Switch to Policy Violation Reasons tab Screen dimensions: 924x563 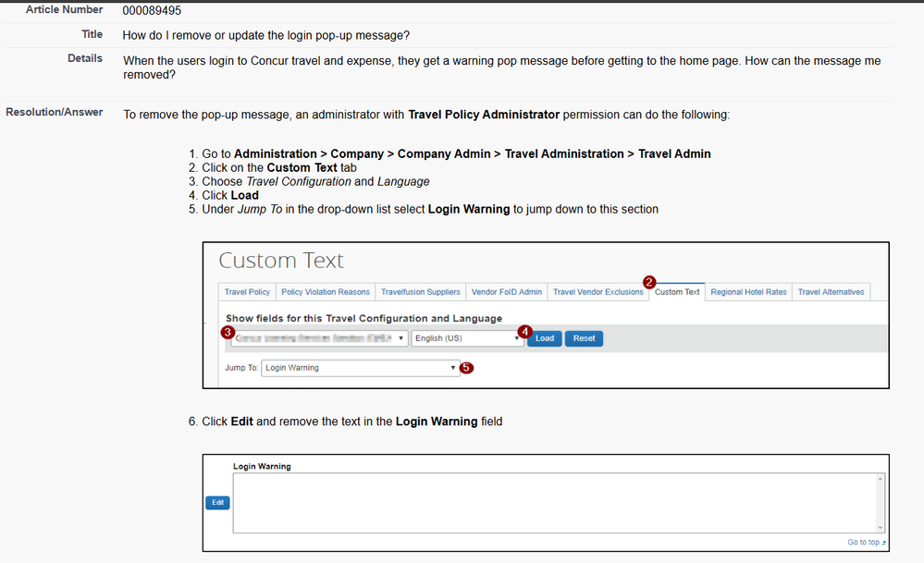[x=326, y=292]
